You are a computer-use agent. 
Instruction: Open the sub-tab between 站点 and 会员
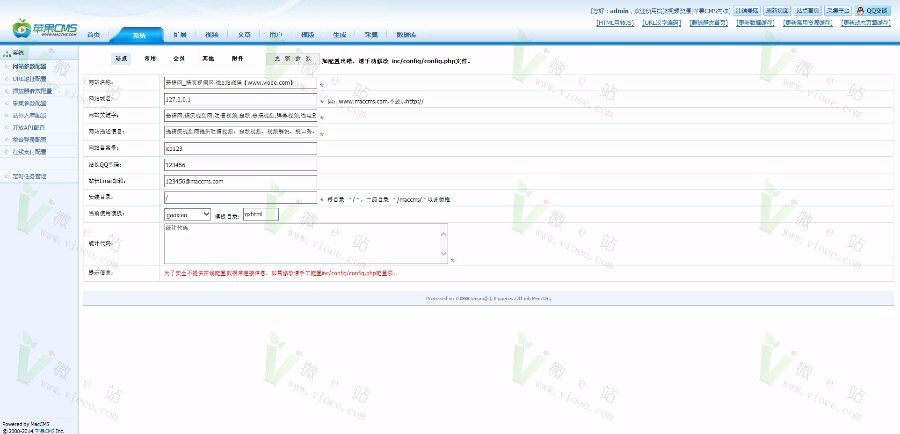[150, 59]
